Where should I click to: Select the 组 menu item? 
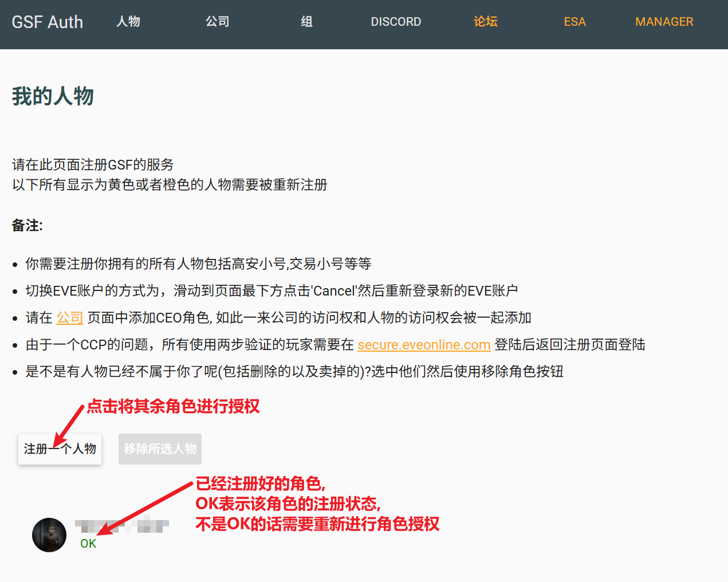click(x=307, y=22)
